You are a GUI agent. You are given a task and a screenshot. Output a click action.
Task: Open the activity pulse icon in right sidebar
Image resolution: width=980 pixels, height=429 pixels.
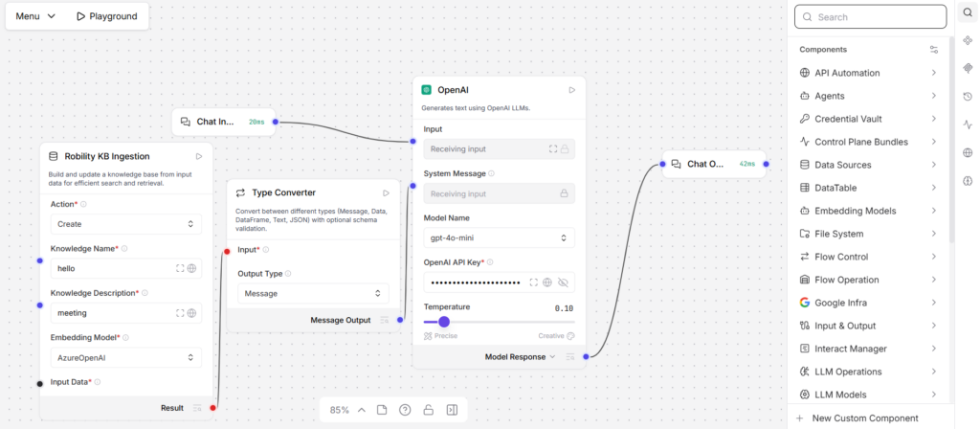[968, 124]
